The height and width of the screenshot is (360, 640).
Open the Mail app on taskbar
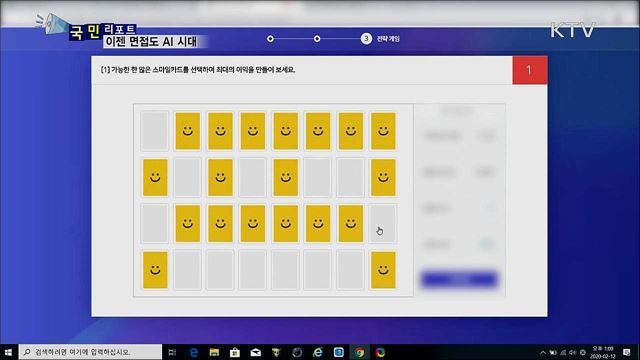point(256,352)
